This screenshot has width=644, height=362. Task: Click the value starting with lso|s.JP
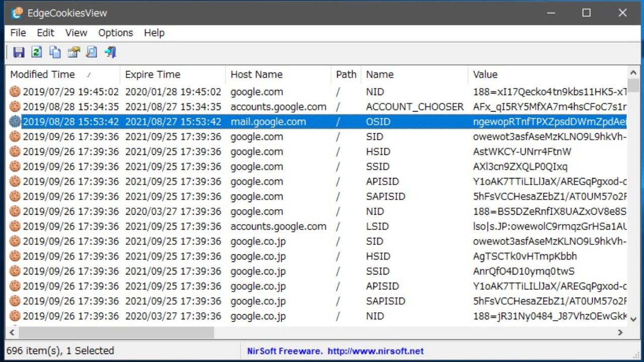coord(550,226)
